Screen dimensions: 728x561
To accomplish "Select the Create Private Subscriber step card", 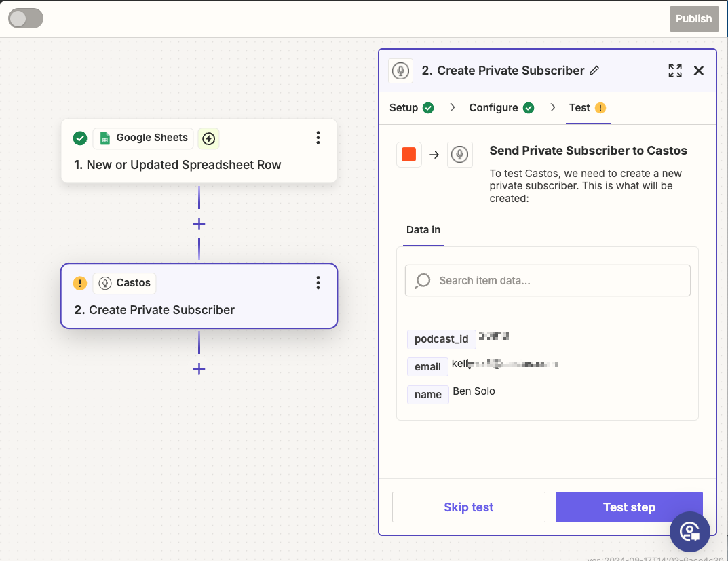I will click(199, 296).
